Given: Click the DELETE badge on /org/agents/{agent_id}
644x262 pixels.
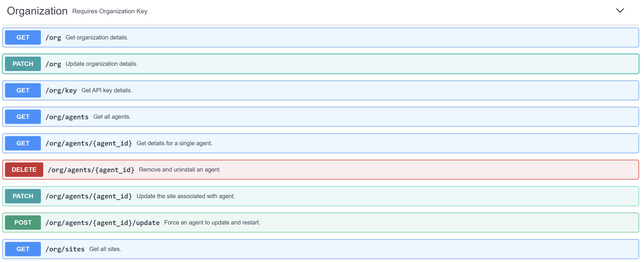Looking at the screenshot, I should [x=24, y=169].
